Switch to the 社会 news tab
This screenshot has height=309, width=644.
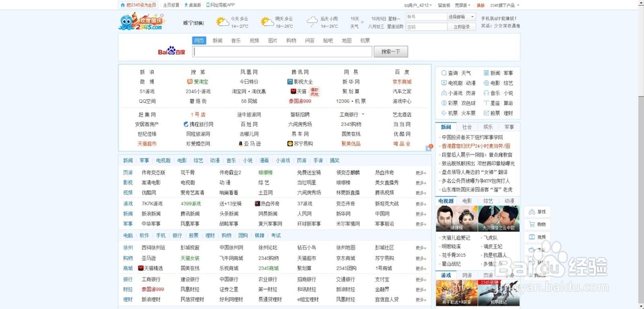point(467,127)
